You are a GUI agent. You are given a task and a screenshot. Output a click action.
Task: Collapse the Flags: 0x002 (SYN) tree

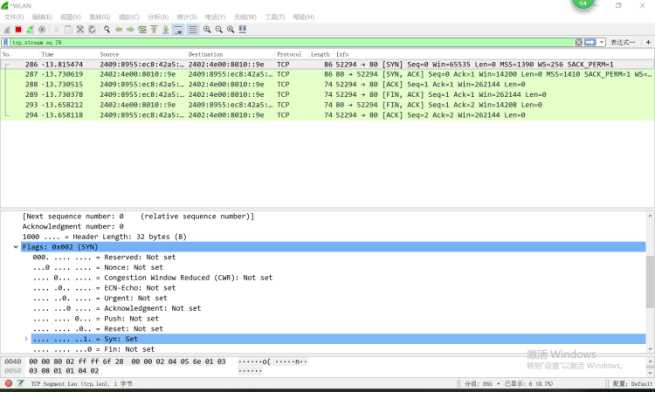pyautogui.click(x=16, y=247)
